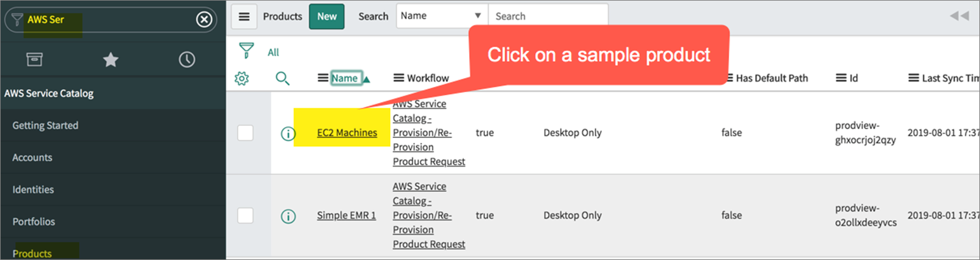This screenshot has height=260, width=980.
Task: Clear the AWS Ser navigator filter
Action: [x=203, y=20]
